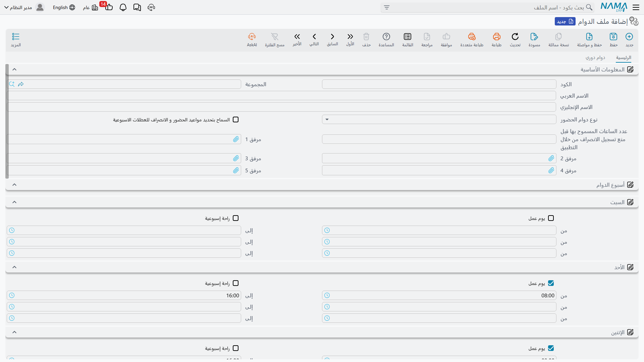Uncheck يوم عمل checkbox under الأحد
Viewport: 644px width, 362px height.
551,283
